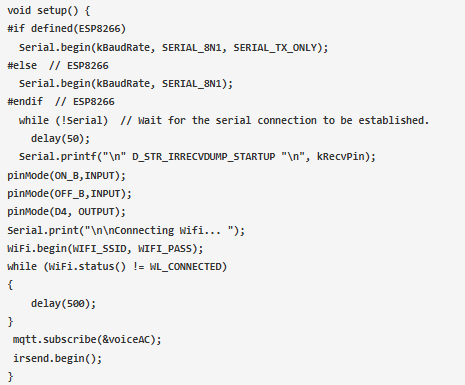The height and width of the screenshot is (385, 465).
Task: Click the #endif // ESP8266 line
Action: 61,101
